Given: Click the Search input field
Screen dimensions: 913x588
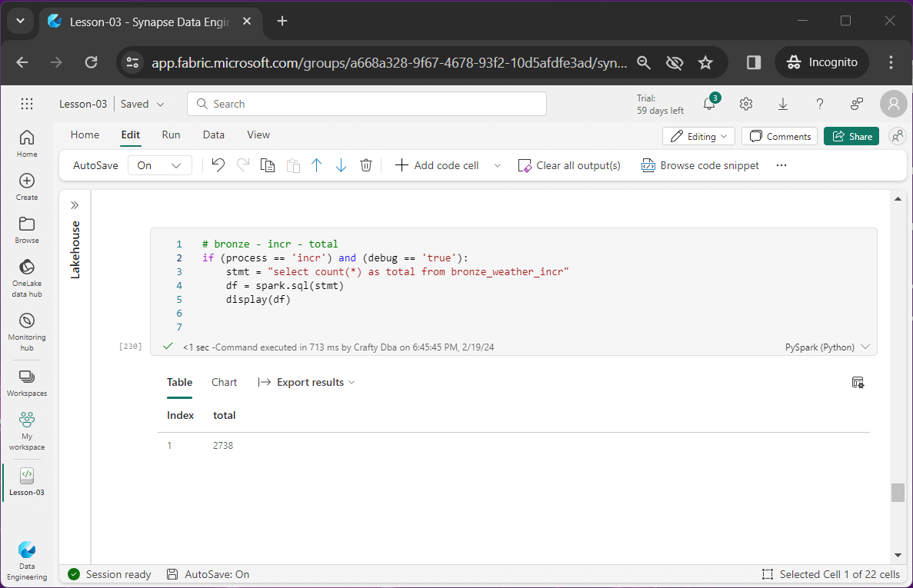Looking at the screenshot, I should click(x=367, y=104).
